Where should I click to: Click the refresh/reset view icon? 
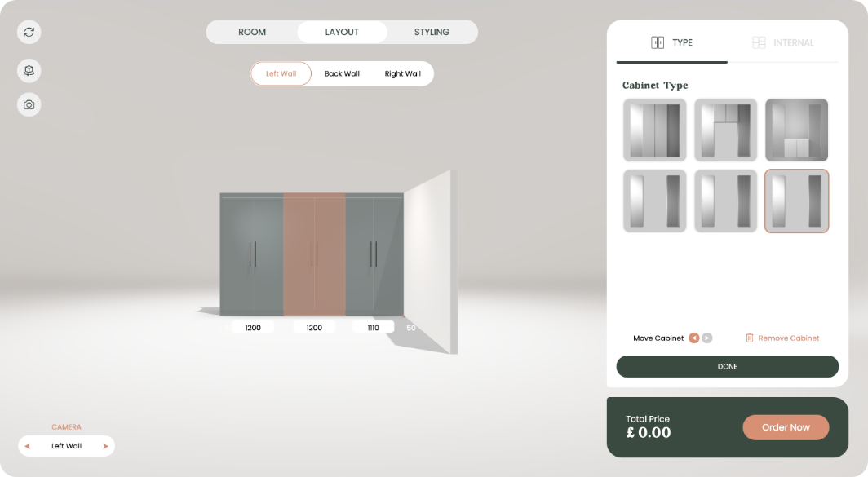click(x=29, y=32)
